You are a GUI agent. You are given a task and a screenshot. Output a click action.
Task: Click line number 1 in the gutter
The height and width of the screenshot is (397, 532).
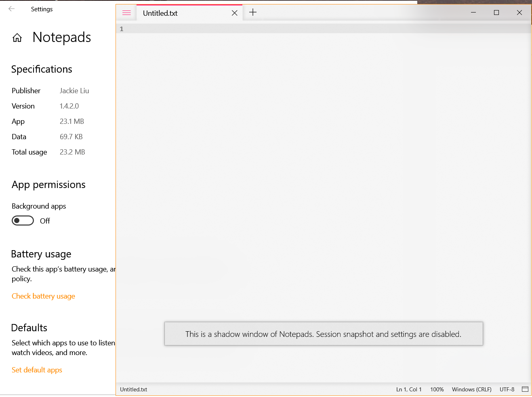(x=121, y=28)
